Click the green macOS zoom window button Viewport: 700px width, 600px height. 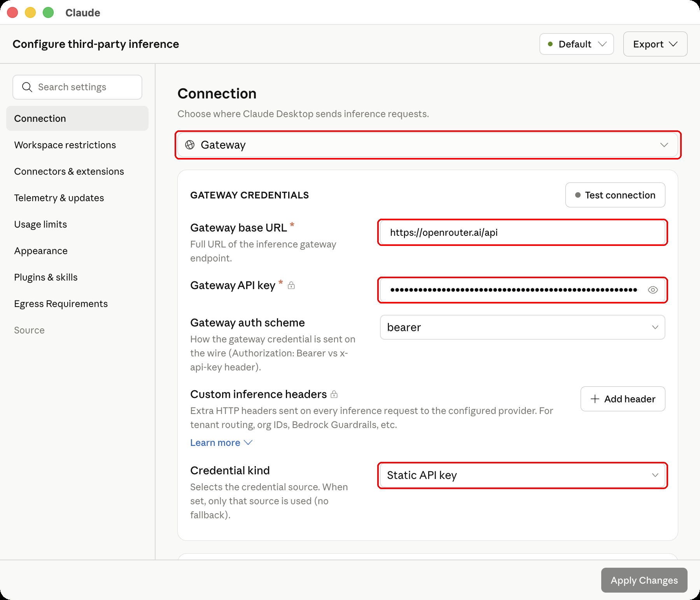pyautogui.click(x=48, y=12)
